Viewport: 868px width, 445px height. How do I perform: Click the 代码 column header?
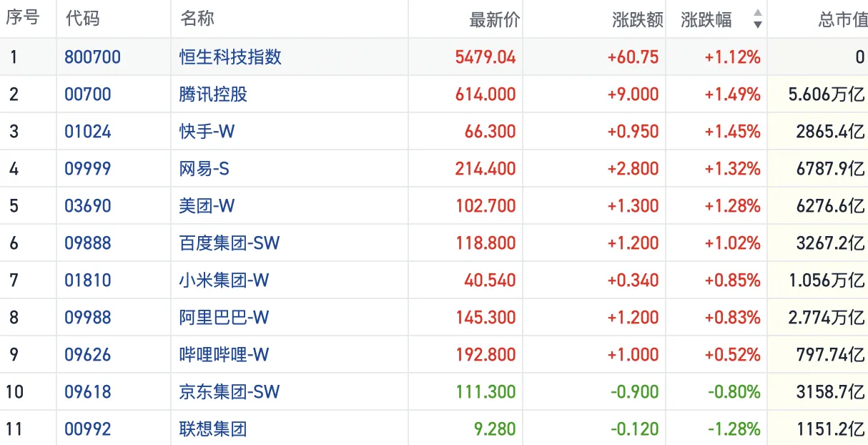(82, 19)
